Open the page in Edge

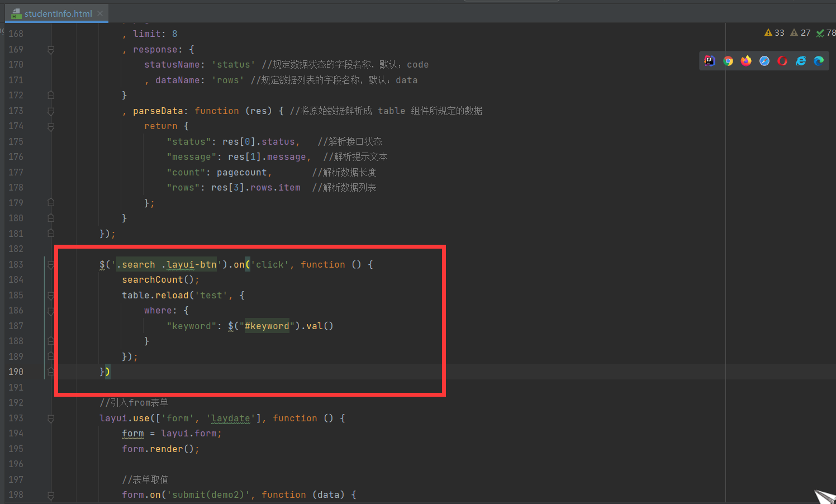(x=819, y=61)
